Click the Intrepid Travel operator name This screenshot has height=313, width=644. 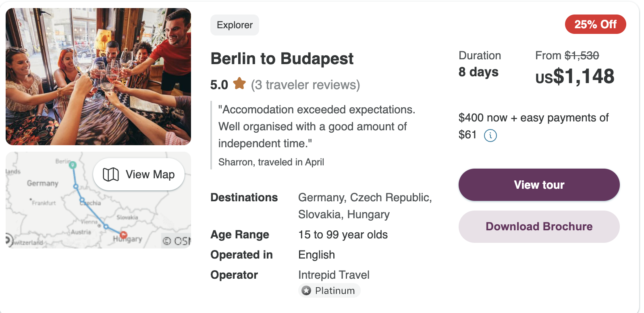click(334, 275)
